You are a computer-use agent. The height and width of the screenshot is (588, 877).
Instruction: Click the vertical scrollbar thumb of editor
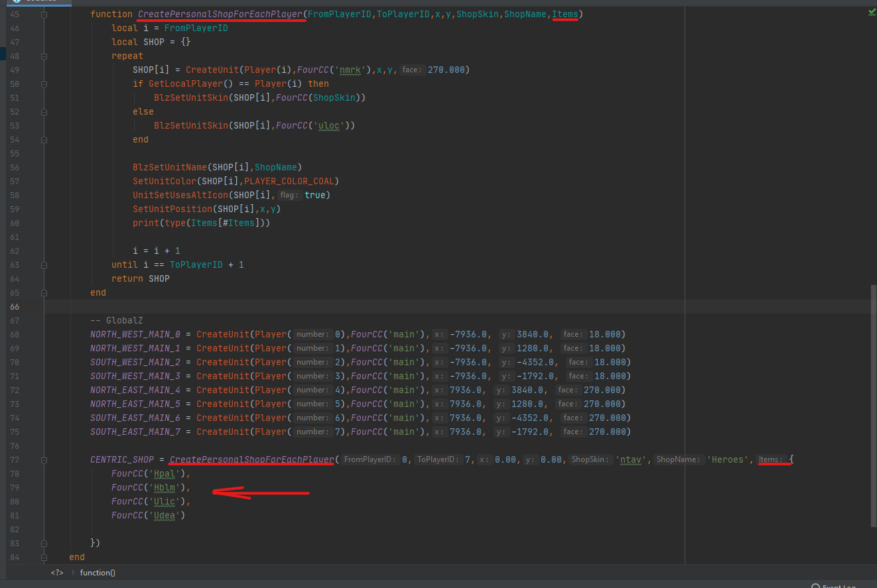[x=873, y=404]
